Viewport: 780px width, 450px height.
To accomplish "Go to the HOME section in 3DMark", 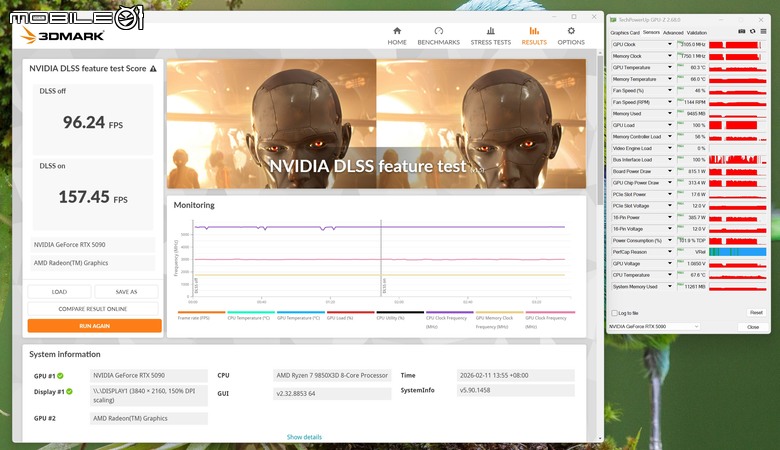I will pos(396,37).
